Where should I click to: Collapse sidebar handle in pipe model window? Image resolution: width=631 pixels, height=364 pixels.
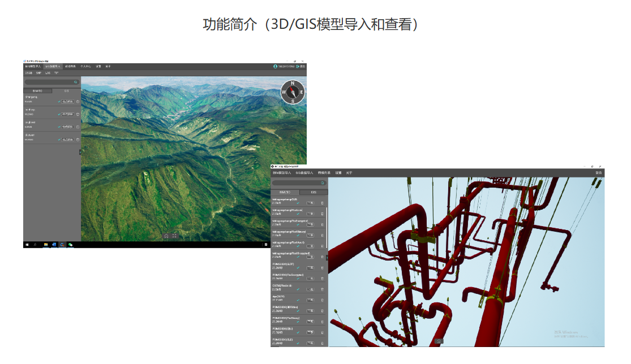pyautogui.click(x=327, y=258)
